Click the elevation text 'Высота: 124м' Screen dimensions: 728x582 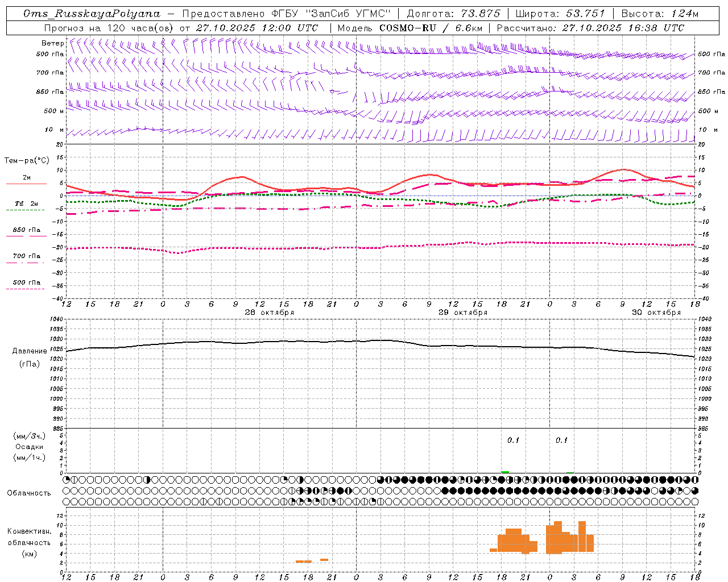660,14
